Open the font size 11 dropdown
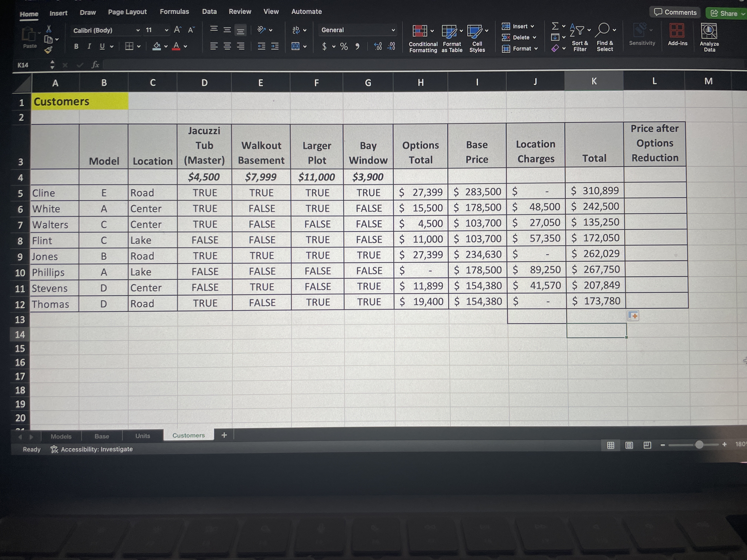This screenshot has height=560, width=747. click(x=167, y=30)
